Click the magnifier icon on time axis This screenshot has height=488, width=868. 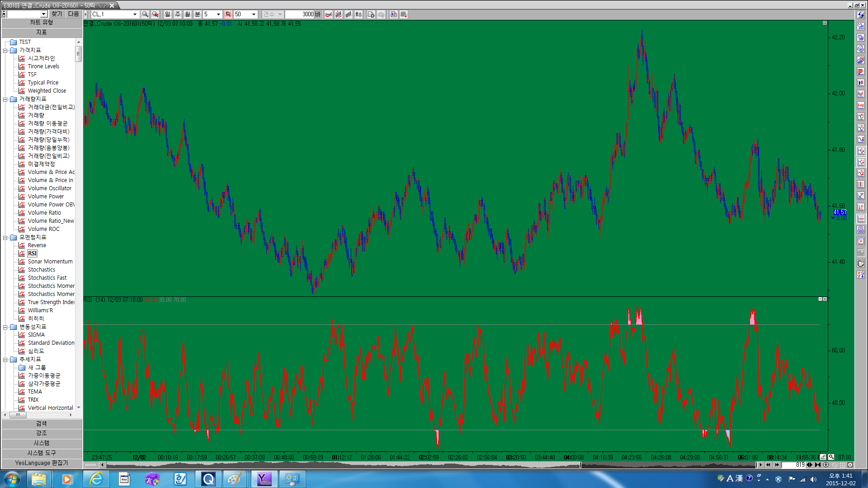[831, 457]
